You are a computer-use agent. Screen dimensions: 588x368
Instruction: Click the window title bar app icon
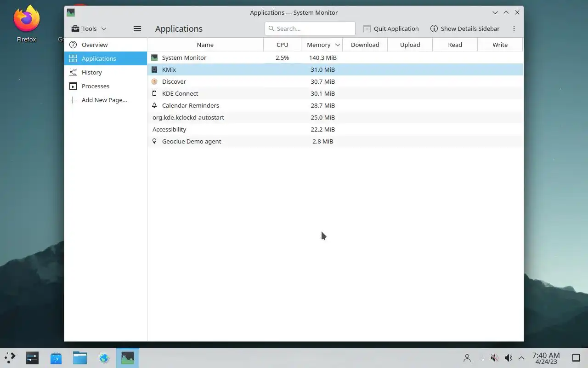70,12
